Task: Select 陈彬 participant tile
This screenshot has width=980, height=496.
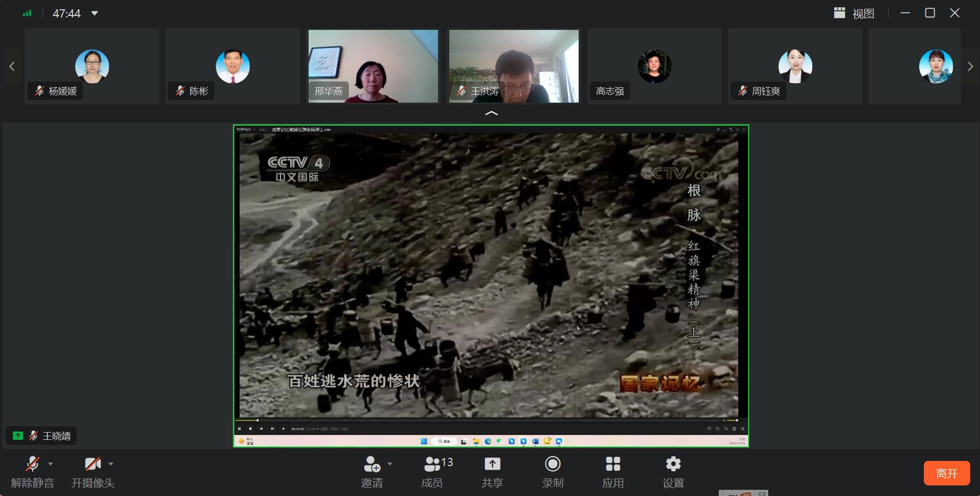Action: 232,67
